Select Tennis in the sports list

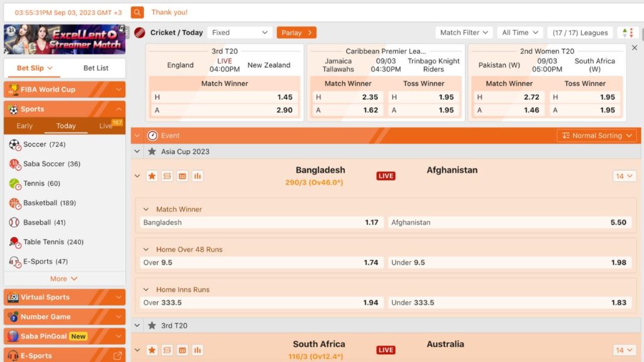pos(65,184)
